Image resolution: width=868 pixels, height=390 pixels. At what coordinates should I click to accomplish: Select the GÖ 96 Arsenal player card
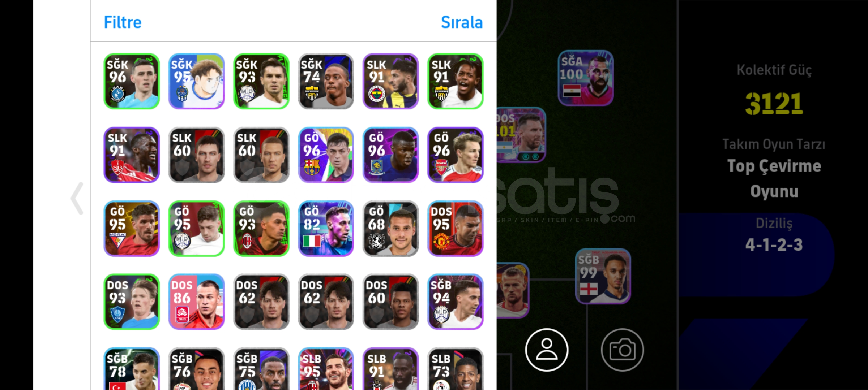point(455,155)
